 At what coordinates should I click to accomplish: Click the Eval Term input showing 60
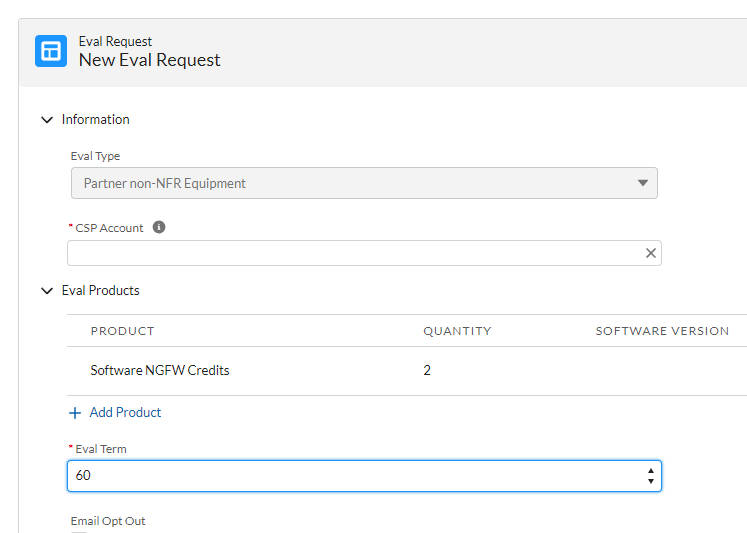click(364, 475)
